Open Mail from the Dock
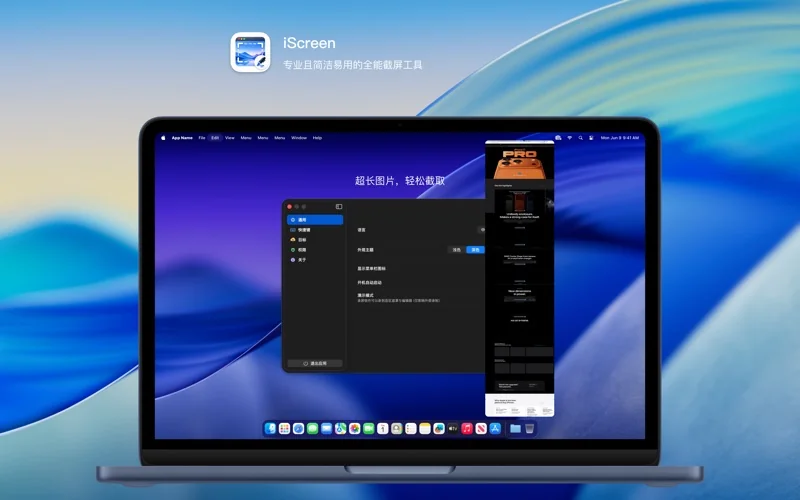Viewport: 800px width, 500px height. click(327, 429)
